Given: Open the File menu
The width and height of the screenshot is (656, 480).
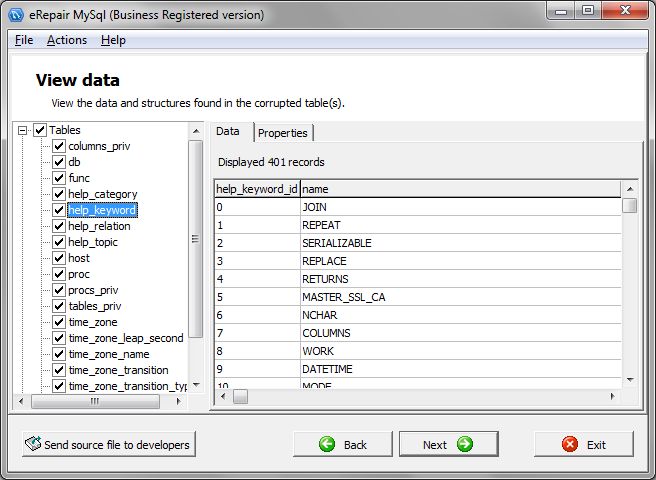Looking at the screenshot, I should (24, 40).
